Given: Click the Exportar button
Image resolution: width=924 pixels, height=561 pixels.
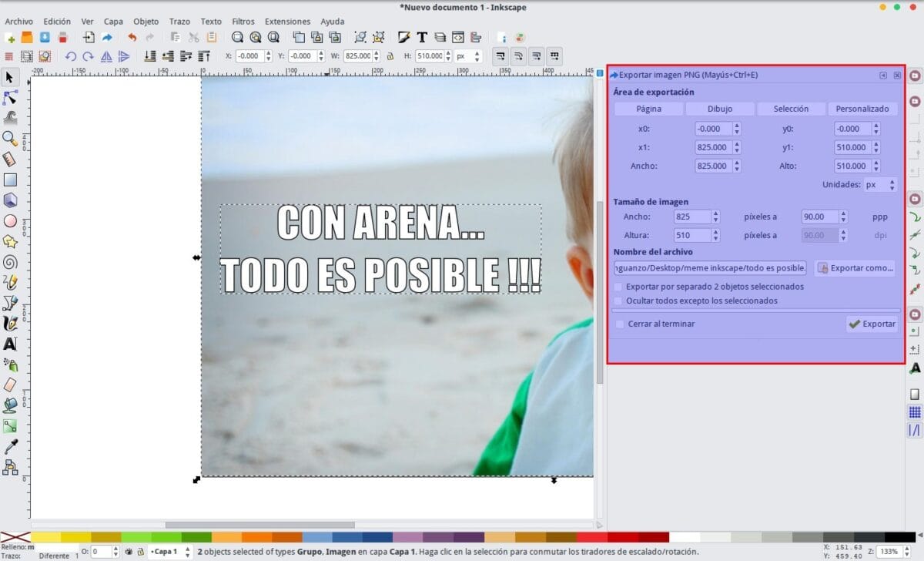Looking at the screenshot, I should 872,324.
